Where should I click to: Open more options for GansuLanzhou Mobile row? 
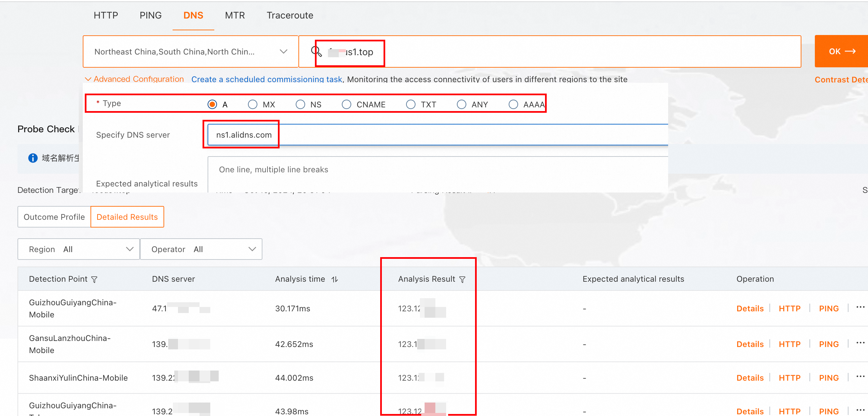[x=860, y=343]
